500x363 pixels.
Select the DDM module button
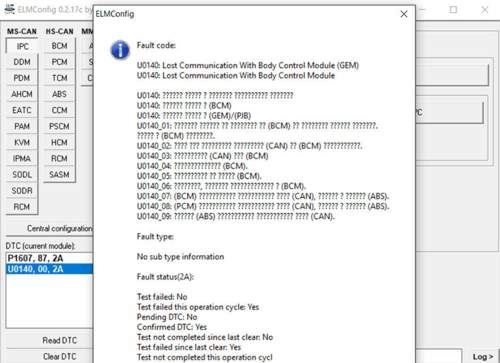(22, 62)
